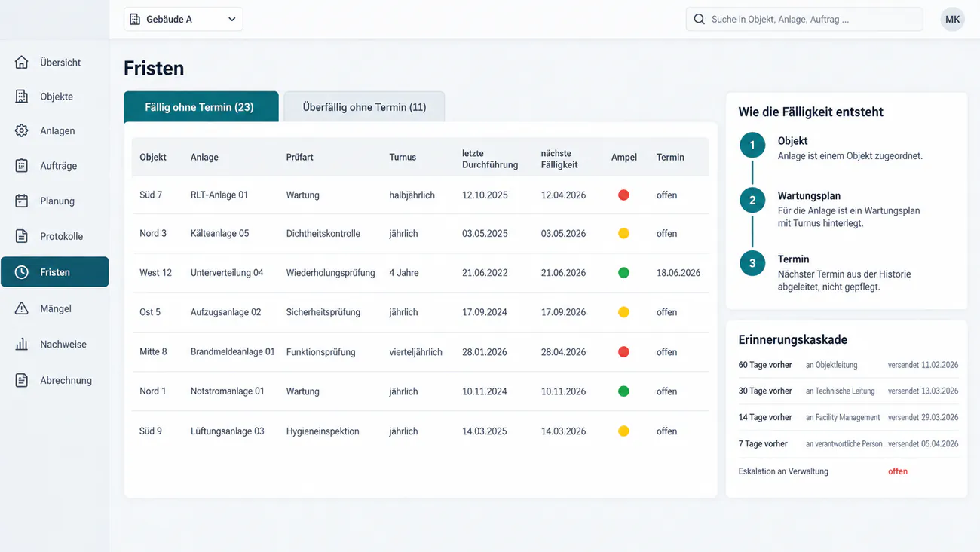This screenshot has height=552, width=980.
Task: Click the yellow Ampel dot for Aufzugsanlage 02
Action: (623, 312)
